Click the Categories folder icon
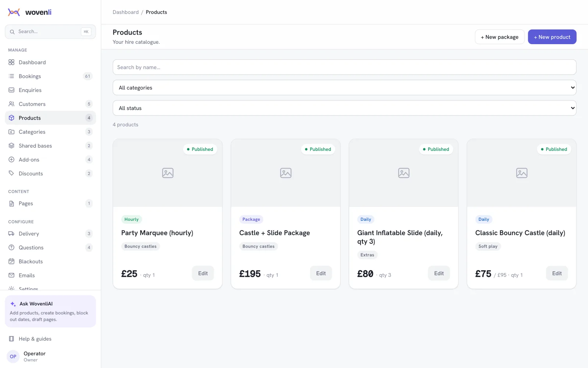This screenshot has width=588, height=368. coord(11,132)
